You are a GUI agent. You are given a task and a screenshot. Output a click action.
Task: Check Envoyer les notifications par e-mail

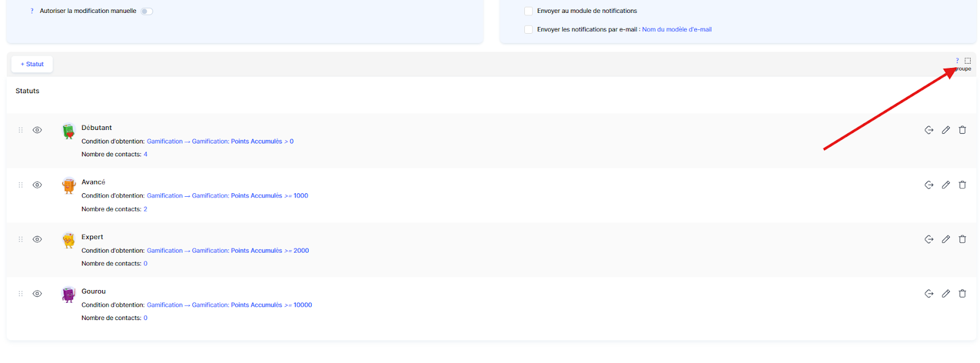[529, 29]
